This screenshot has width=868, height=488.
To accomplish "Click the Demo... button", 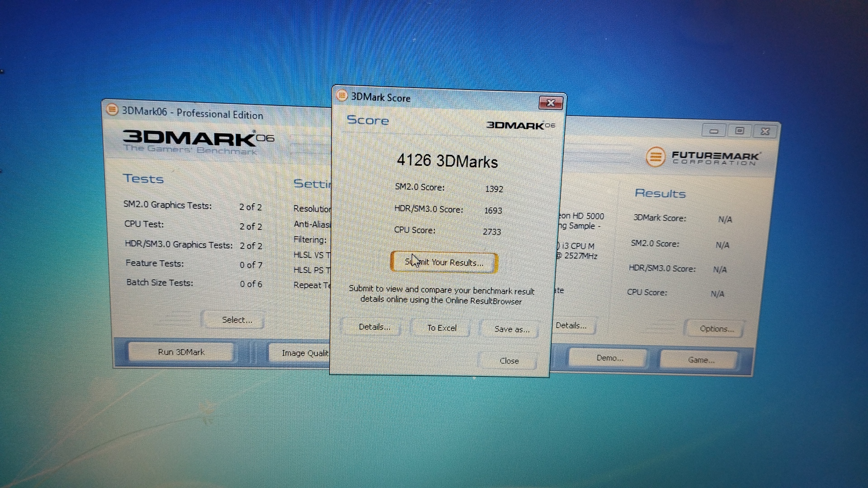I will tap(609, 358).
